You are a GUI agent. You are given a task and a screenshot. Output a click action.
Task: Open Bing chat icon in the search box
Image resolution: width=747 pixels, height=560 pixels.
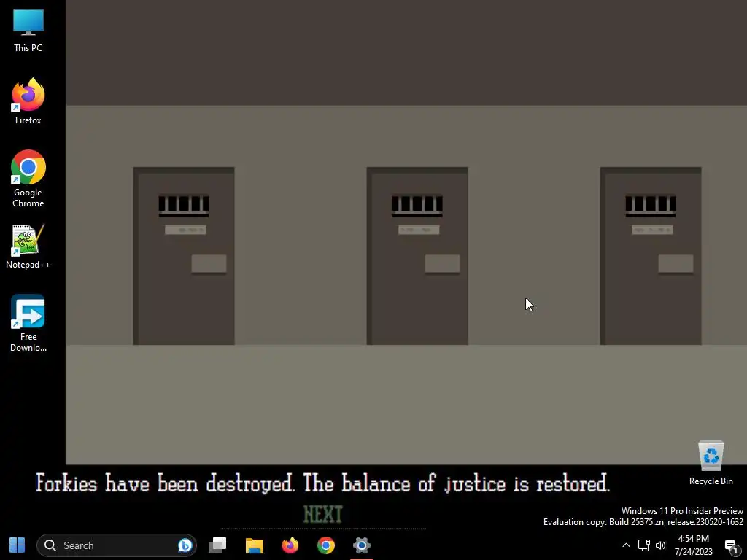click(x=185, y=545)
